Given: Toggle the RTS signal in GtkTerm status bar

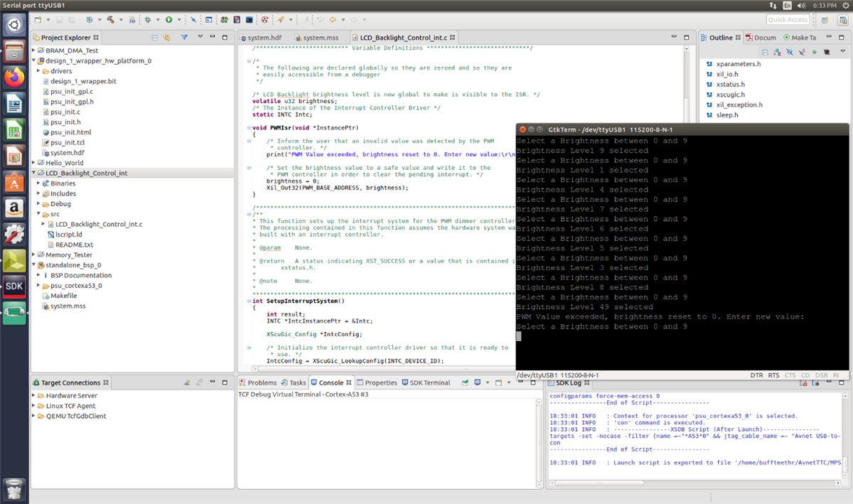Looking at the screenshot, I should tap(773, 375).
